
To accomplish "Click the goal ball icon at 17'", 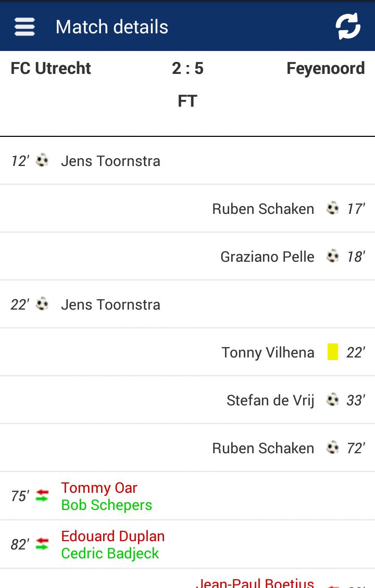I will click(332, 209).
